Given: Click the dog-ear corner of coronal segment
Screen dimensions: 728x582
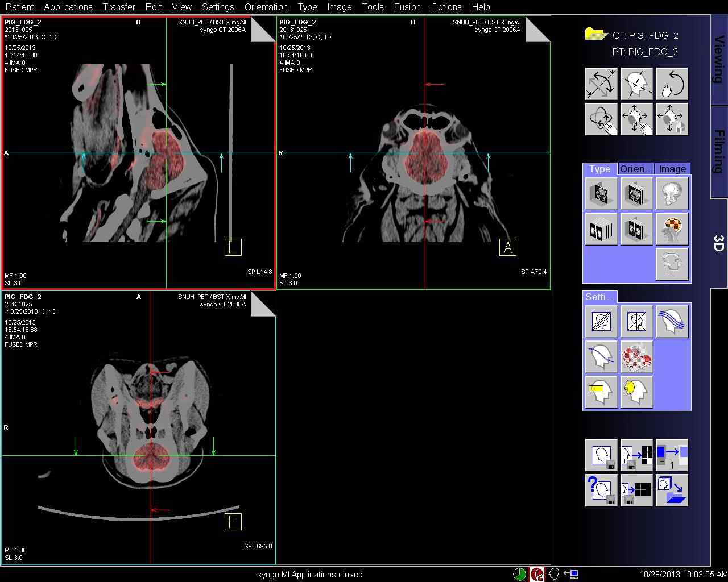Looking at the screenshot, I should pos(537,29).
